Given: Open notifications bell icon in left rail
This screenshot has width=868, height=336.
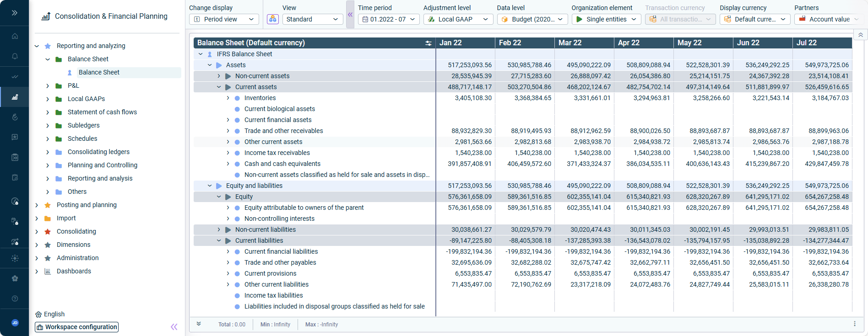Looking at the screenshot, I should (15, 56).
